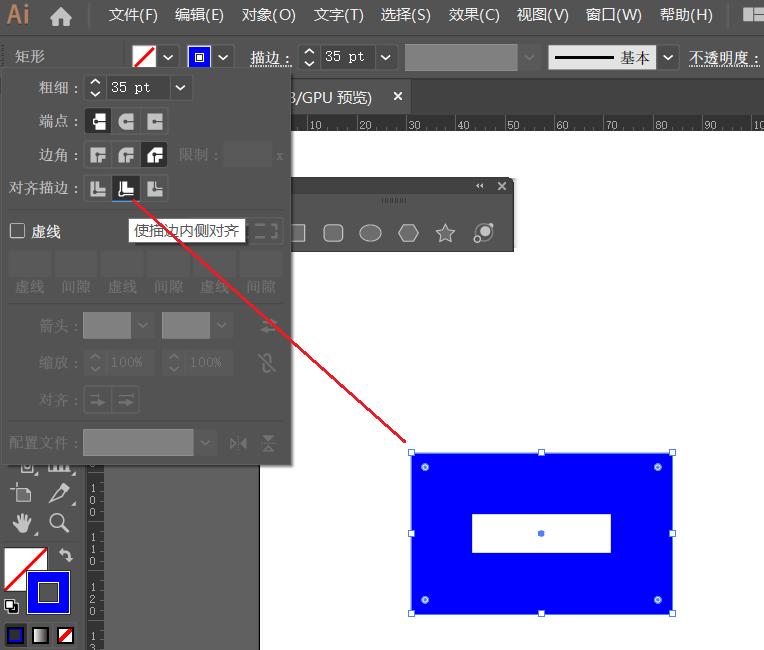The height and width of the screenshot is (650, 764).
Task: Select the round cap endpoint option
Action: [x=126, y=121]
